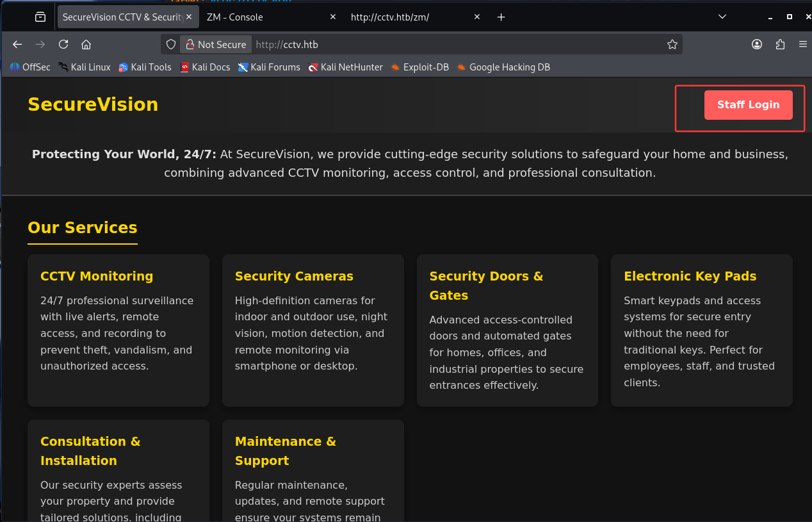Show the Not Secure site information
This screenshot has height=522, width=812.
(216, 44)
